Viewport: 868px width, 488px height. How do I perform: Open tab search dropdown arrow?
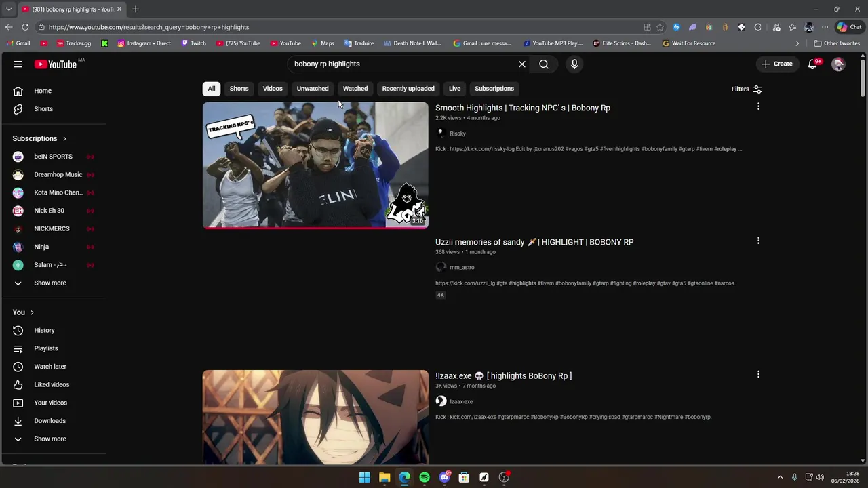click(8, 9)
